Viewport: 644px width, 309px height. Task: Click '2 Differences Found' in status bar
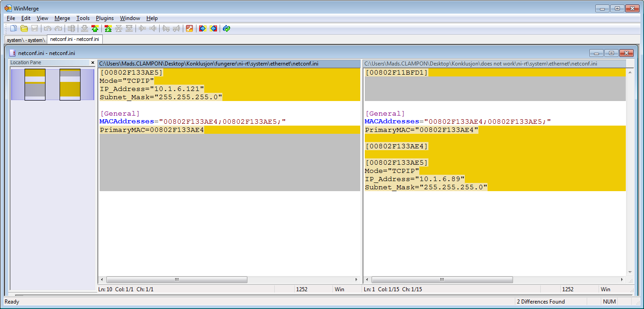[541, 302]
